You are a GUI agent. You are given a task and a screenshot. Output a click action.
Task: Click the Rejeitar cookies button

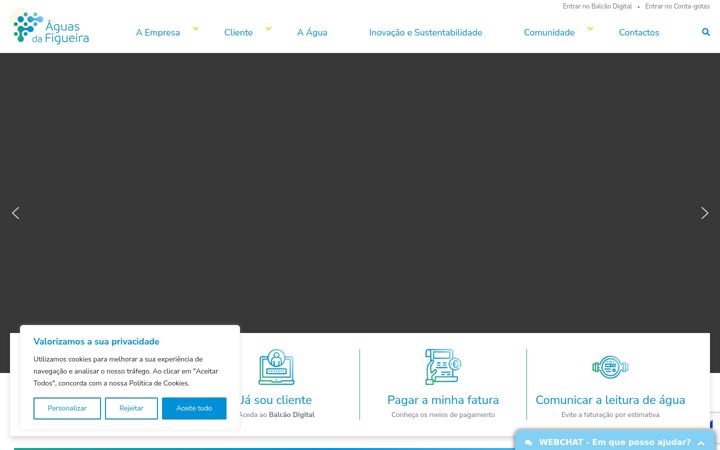[x=131, y=408]
